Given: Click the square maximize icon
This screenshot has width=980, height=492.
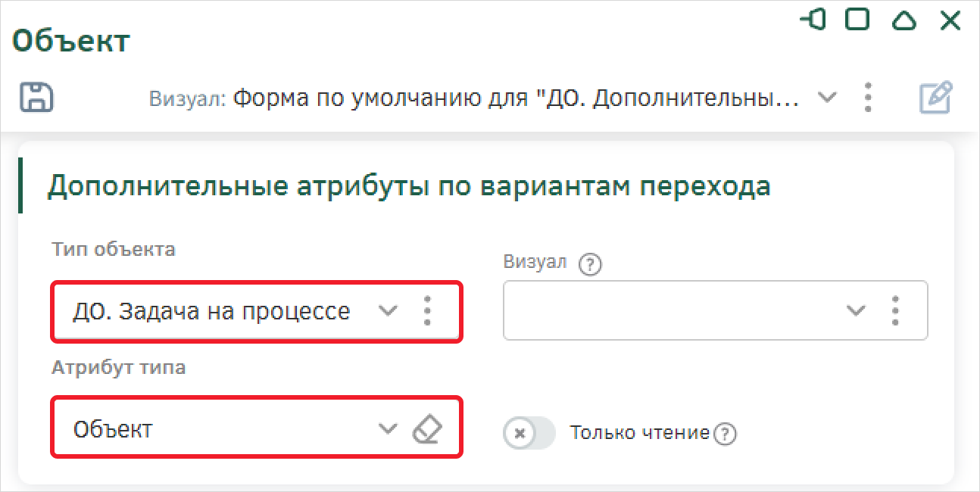Looking at the screenshot, I should 857,20.
